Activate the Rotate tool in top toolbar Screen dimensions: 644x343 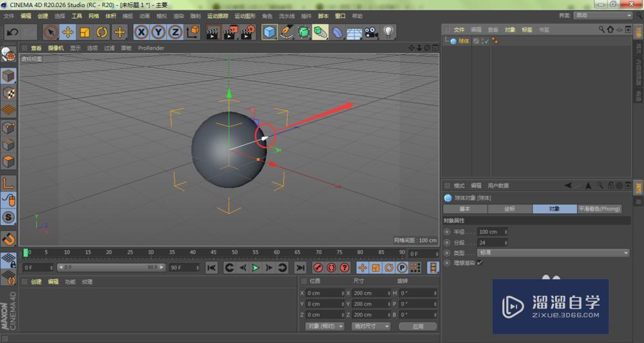click(x=102, y=32)
